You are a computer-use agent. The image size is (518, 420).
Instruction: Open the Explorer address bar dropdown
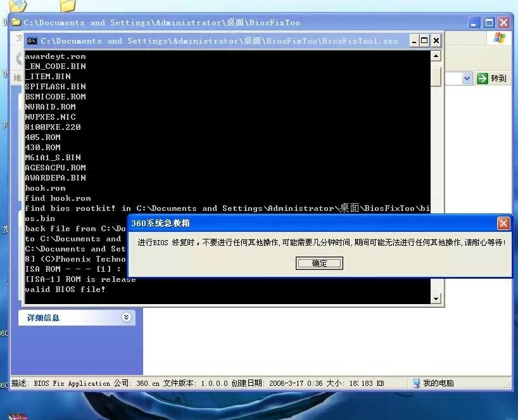tap(467, 79)
